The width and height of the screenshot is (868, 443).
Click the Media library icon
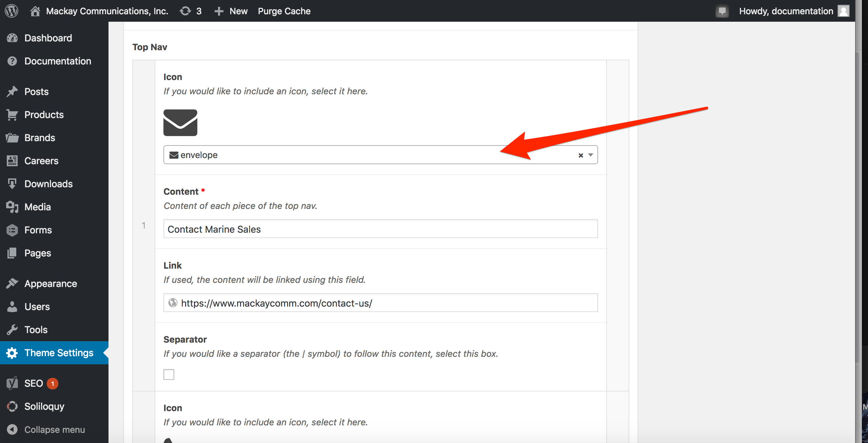12,207
